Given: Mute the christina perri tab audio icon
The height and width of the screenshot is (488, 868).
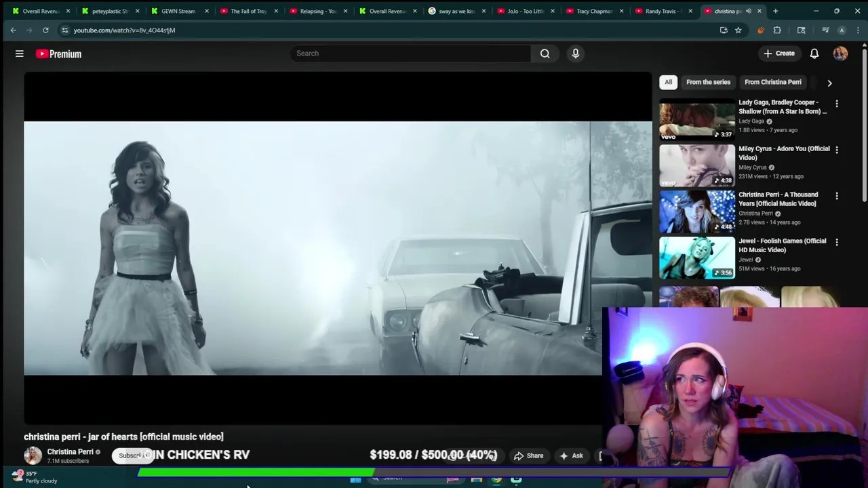Looking at the screenshot, I should [749, 11].
